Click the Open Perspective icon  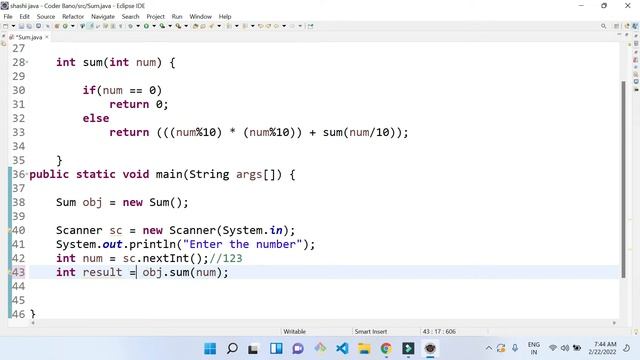[x=616, y=26]
